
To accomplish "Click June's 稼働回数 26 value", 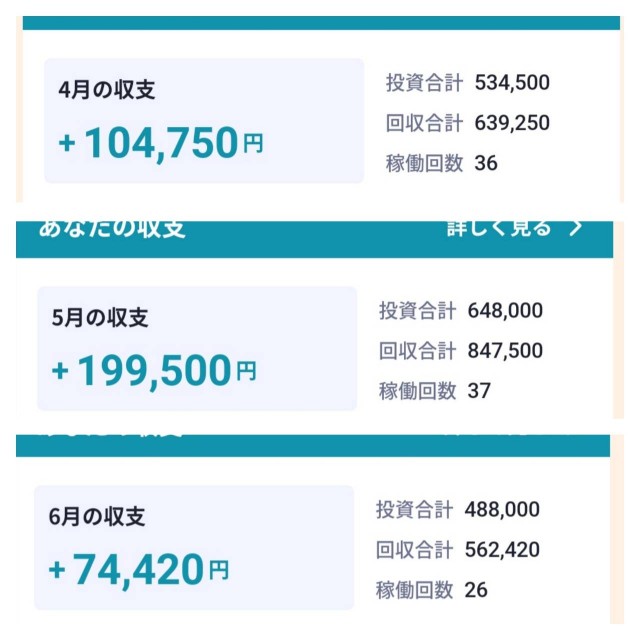I will pyautogui.click(x=476, y=590).
